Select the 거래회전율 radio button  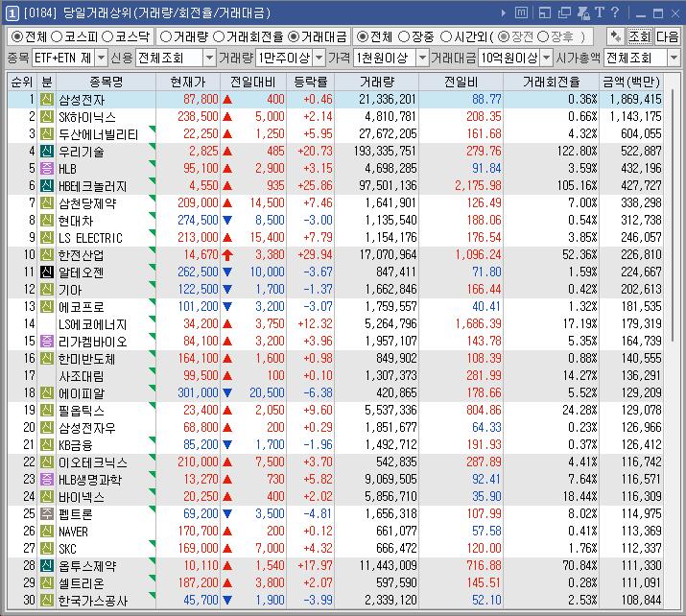pos(219,36)
